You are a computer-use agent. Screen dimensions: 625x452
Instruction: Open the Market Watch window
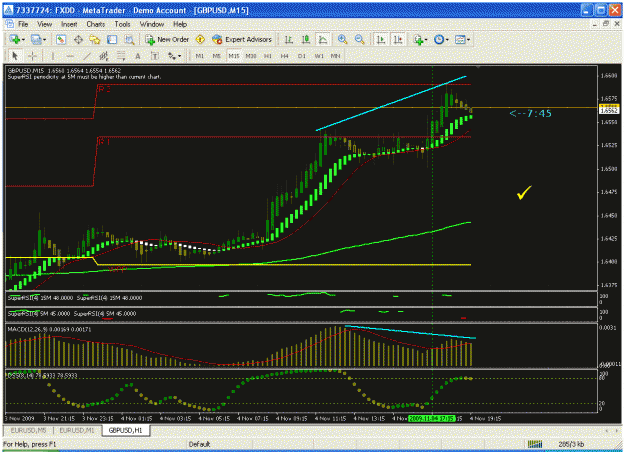pos(61,39)
